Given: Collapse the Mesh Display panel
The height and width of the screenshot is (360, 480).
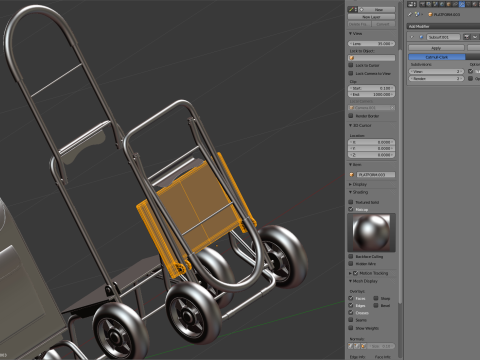Looking at the screenshot, I should [351, 281].
